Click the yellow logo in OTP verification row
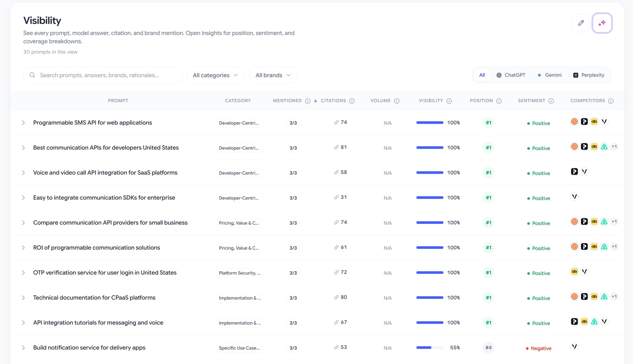Image resolution: width=633 pixels, height=364 pixels. pyautogui.click(x=574, y=271)
